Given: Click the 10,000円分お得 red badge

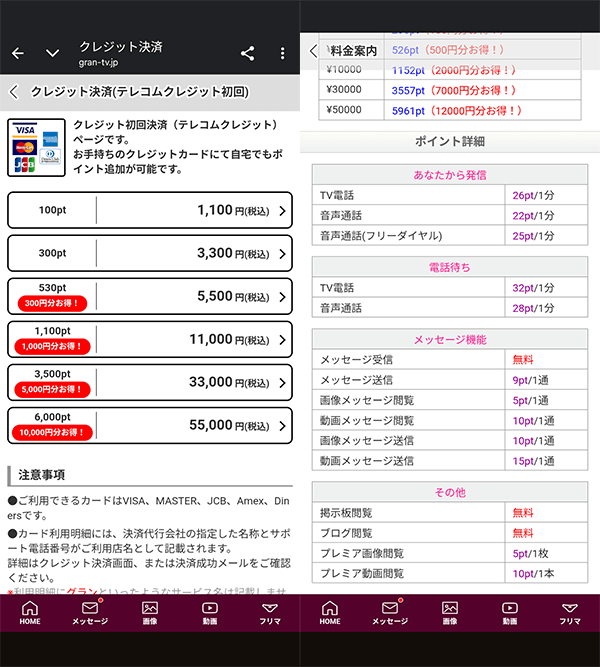Looking at the screenshot, I should tap(52, 432).
